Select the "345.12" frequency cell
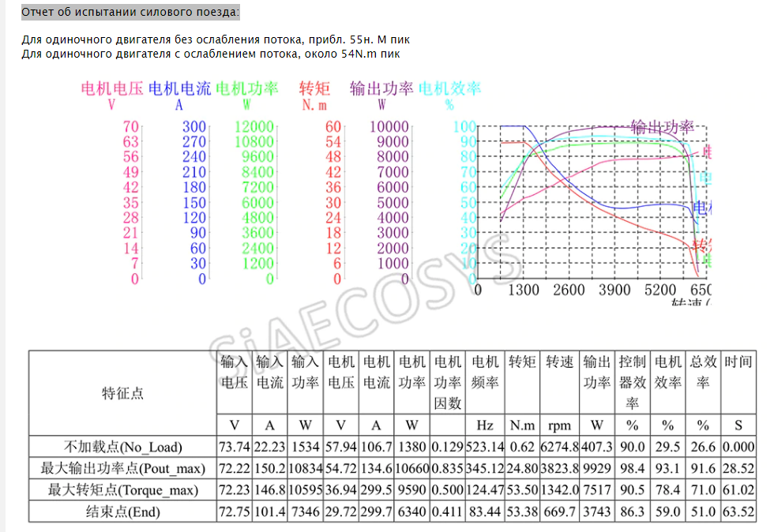This screenshot has height=532, width=774. 485,468
